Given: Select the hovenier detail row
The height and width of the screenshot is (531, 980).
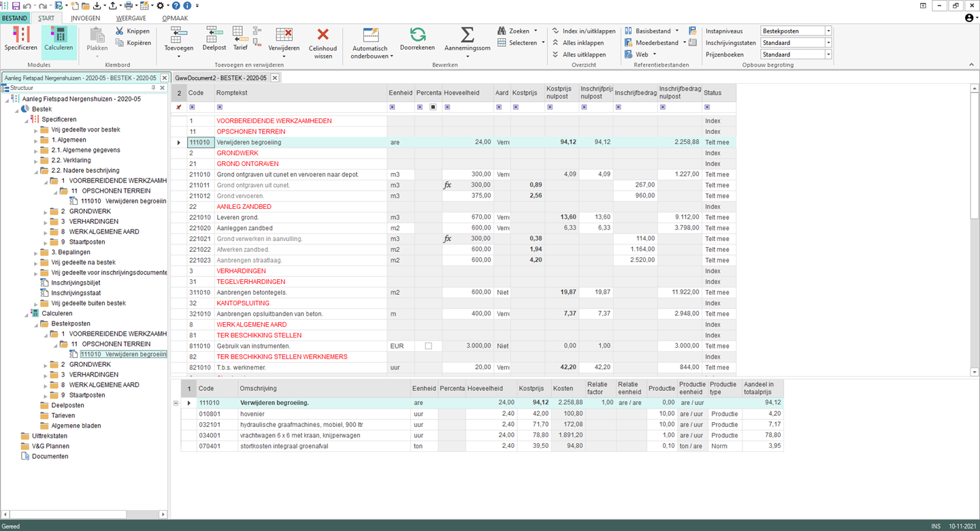Looking at the screenshot, I should pyautogui.click(x=482, y=413).
